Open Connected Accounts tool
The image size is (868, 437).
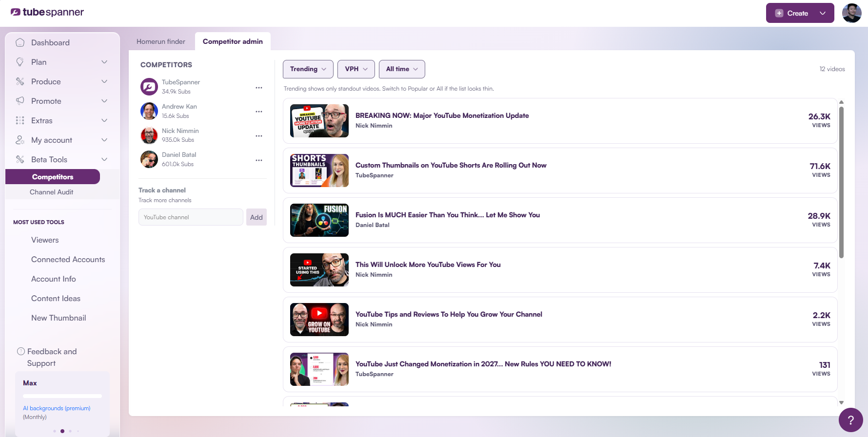[68, 260]
